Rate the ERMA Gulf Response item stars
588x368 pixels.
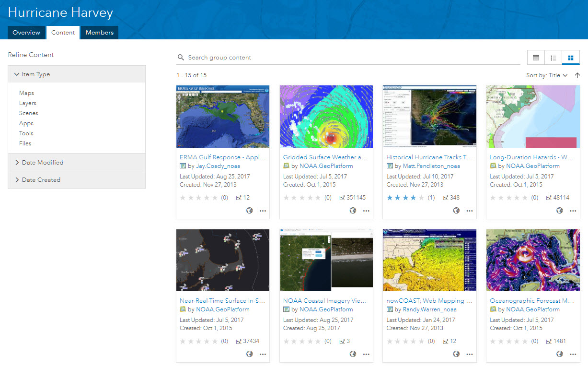(x=198, y=198)
